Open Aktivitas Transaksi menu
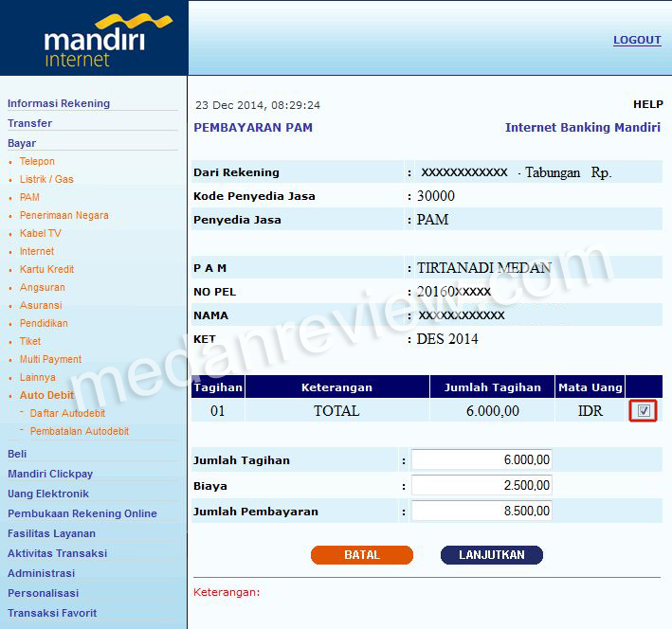The image size is (672, 629). click(58, 553)
